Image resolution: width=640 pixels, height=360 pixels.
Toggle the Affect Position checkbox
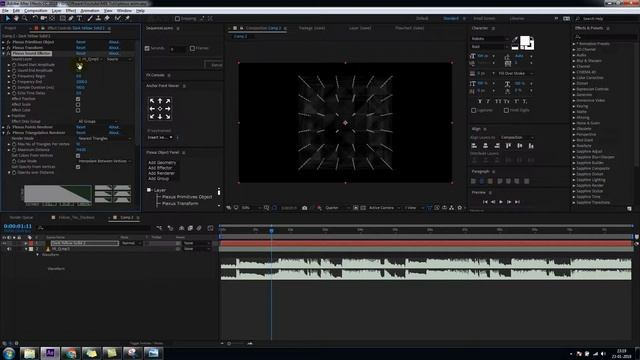(x=78, y=99)
